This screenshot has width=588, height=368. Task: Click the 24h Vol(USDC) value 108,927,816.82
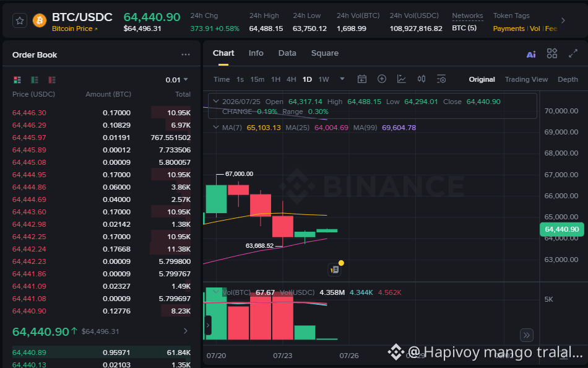tap(416, 28)
